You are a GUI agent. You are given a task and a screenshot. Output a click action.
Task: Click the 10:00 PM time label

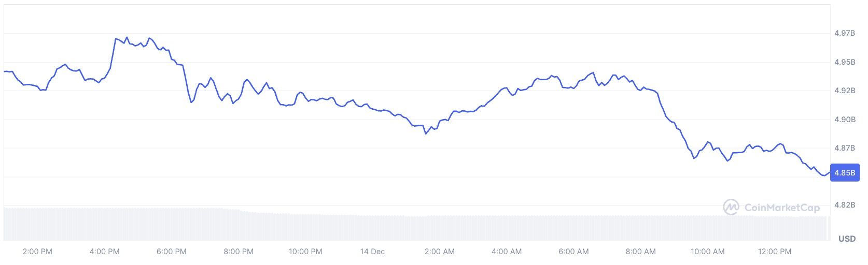click(x=305, y=252)
